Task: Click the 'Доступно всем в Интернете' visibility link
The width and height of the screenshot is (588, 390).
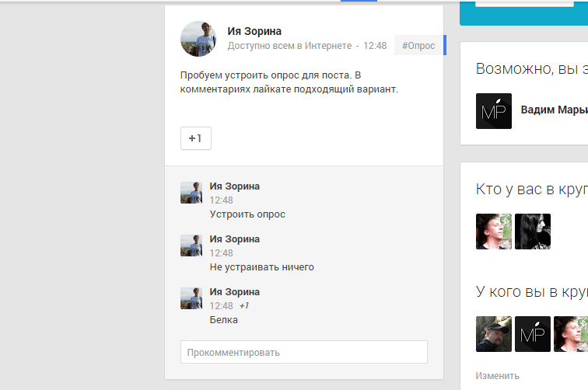Action: [x=289, y=46]
